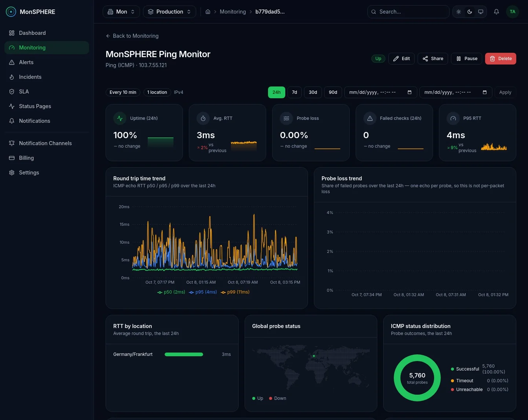Screen dimensions: 528x420
Task: Click the Avg. RTT stopwatch icon
Action: pyautogui.click(x=203, y=118)
